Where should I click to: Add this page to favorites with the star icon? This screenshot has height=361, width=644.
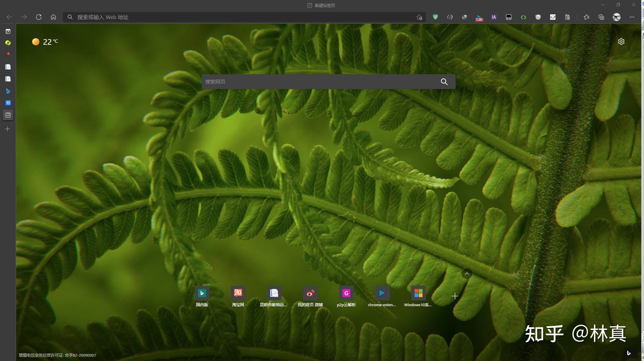(419, 17)
